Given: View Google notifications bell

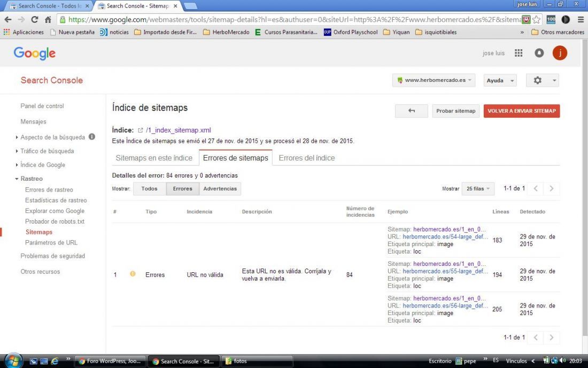Looking at the screenshot, I should coord(539,53).
